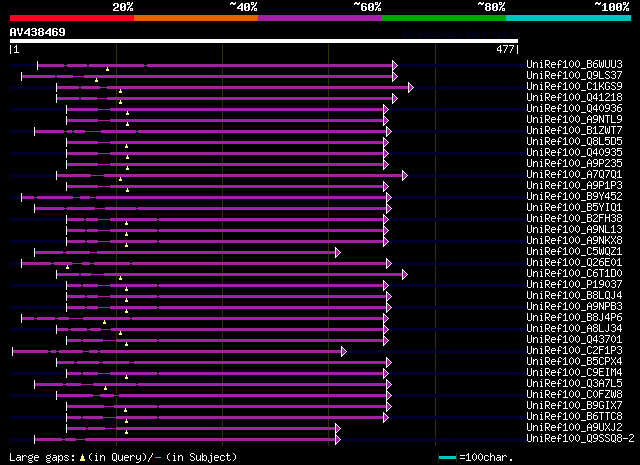Click the yellow gap marker under UniRef100_Q9LS37 alignment

coord(96,80)
